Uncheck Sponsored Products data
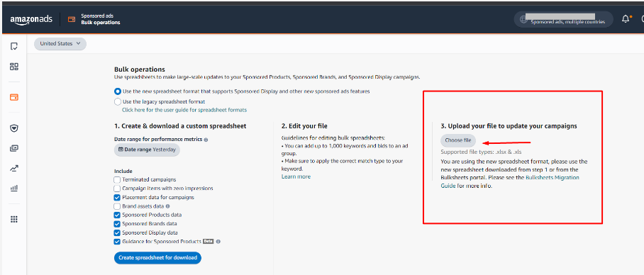644x275 pixels. click(117, 215)
